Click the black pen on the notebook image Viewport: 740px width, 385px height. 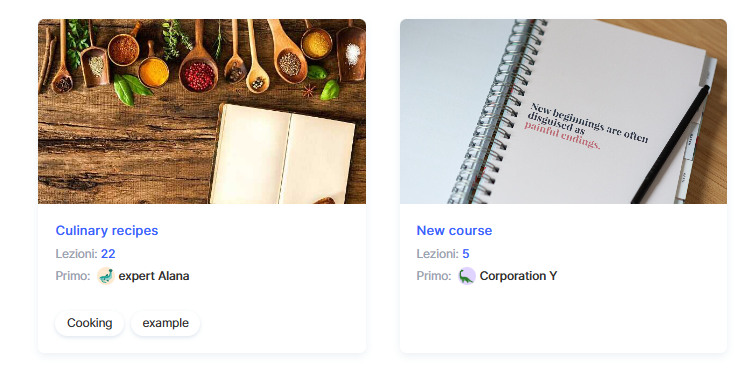(672, 144)
